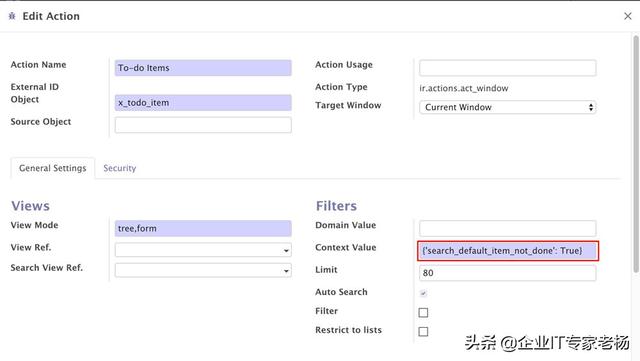Screen dimensions: 640x361
Task: Enable the Restrict to lists checkbox
Action: coord(423,331)
